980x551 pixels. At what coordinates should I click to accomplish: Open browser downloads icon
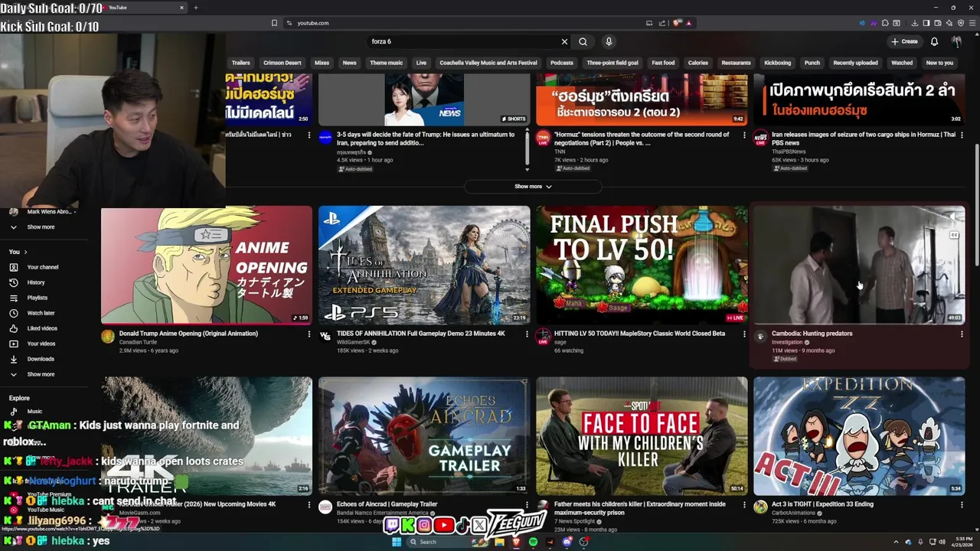[915, 23]
